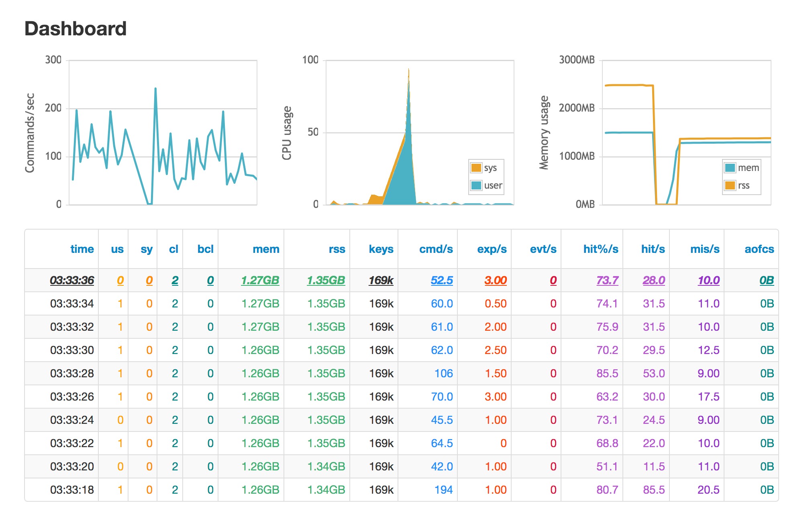Click the 'rss' column header
812x525 pixels.
(337, 249)
